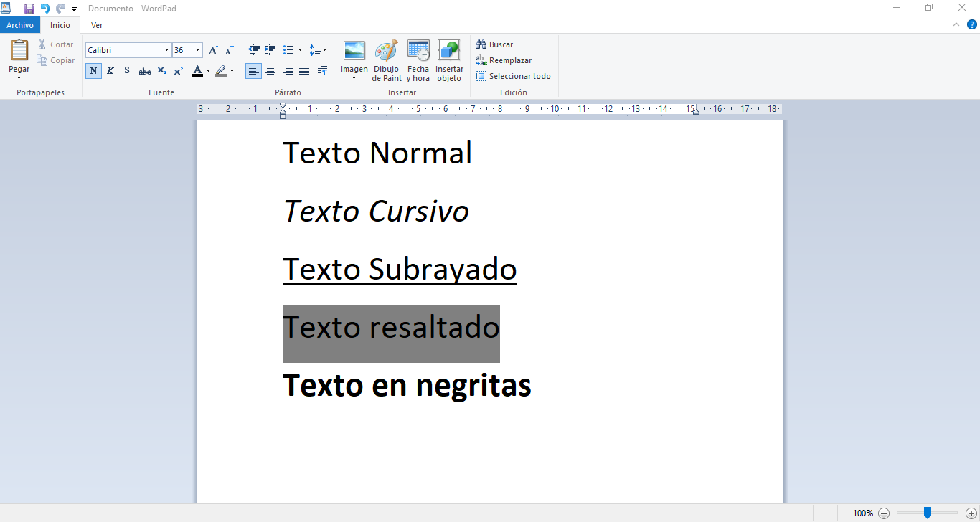Screen dimensions: 980x522
Task: Toggle italic (K) formatting
Action: coord(110,71)
